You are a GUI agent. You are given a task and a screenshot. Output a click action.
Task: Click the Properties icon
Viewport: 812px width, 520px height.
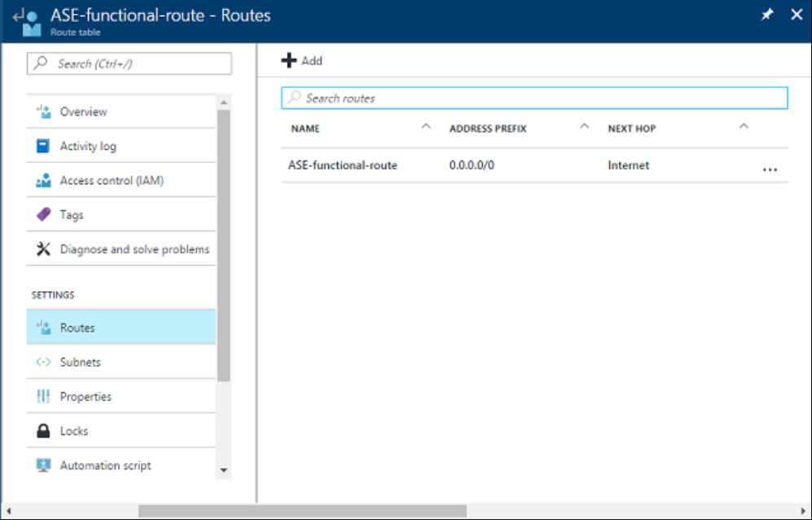coord(43,397)
